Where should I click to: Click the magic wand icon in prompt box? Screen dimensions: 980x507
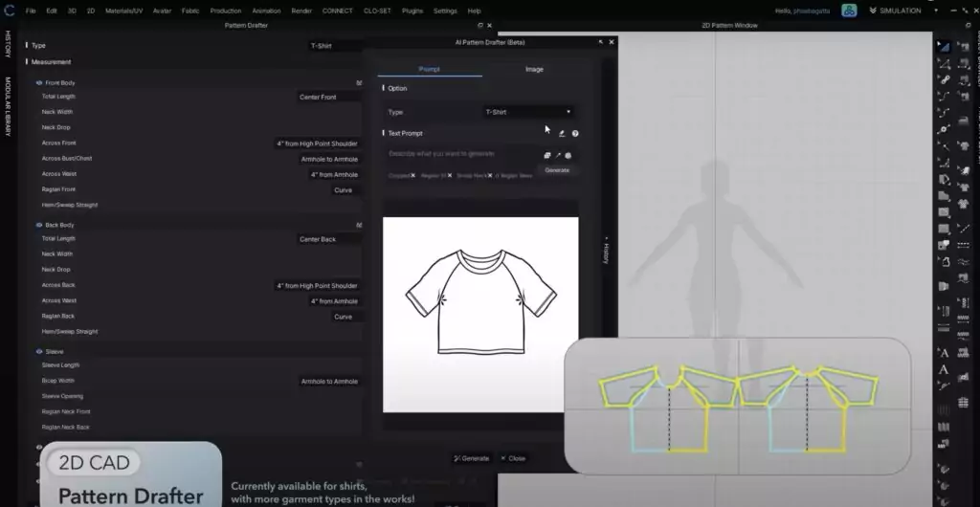click(x=558, y=156)
